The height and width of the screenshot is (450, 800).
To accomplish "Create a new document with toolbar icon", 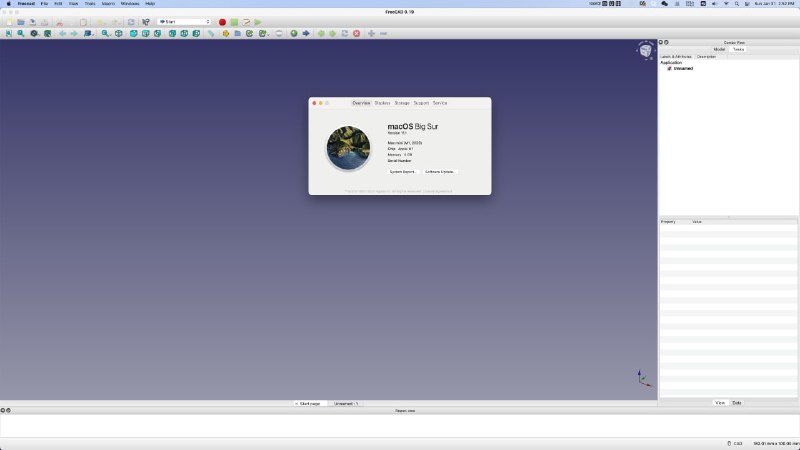I will tap(9, 22).
